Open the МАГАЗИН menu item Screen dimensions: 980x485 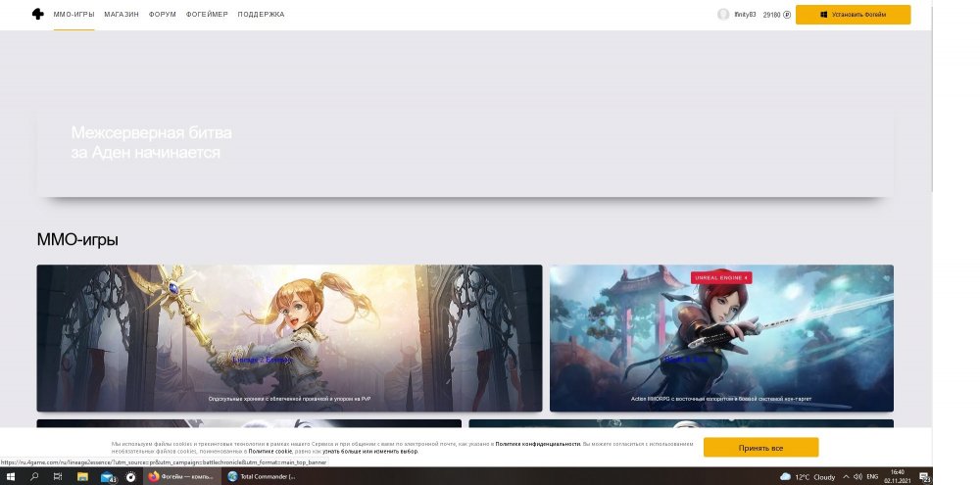[x=122, y=15]
